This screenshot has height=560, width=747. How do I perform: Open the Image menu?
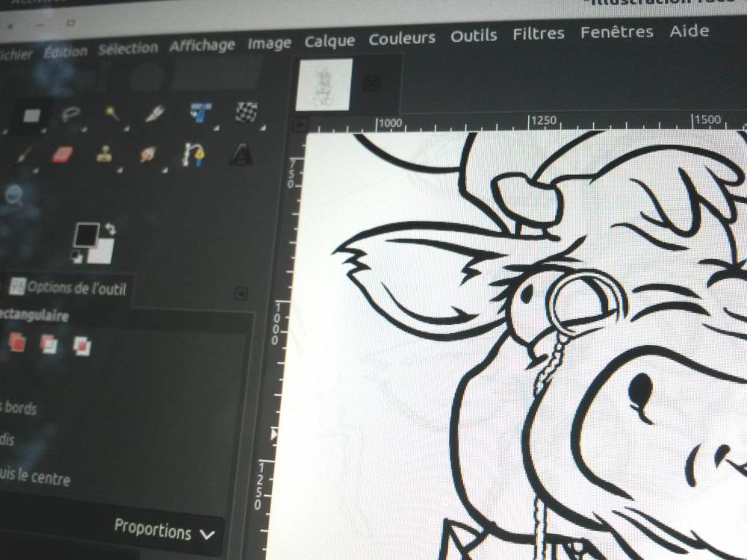pyautogui.click(x=269, y=43)
